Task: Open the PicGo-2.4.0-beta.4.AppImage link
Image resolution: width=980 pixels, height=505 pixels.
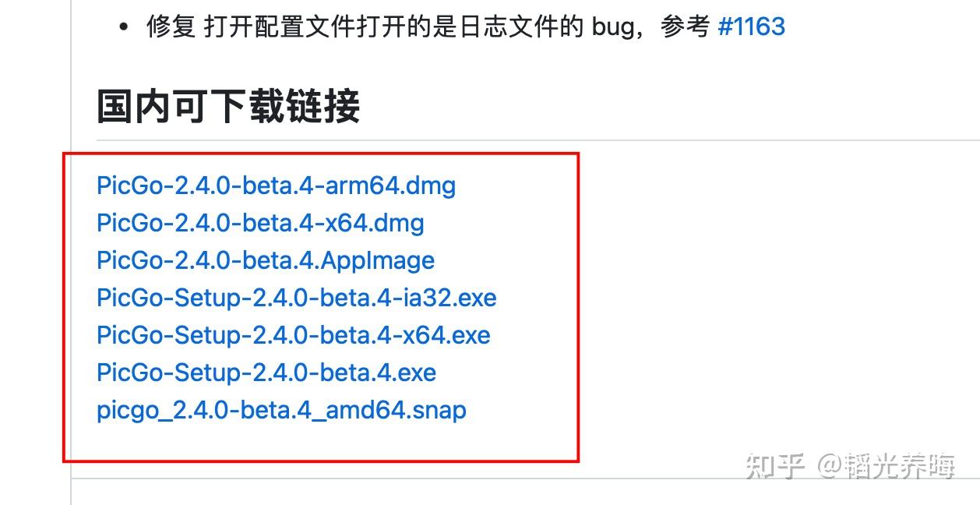Action: (x=266, y=260)
